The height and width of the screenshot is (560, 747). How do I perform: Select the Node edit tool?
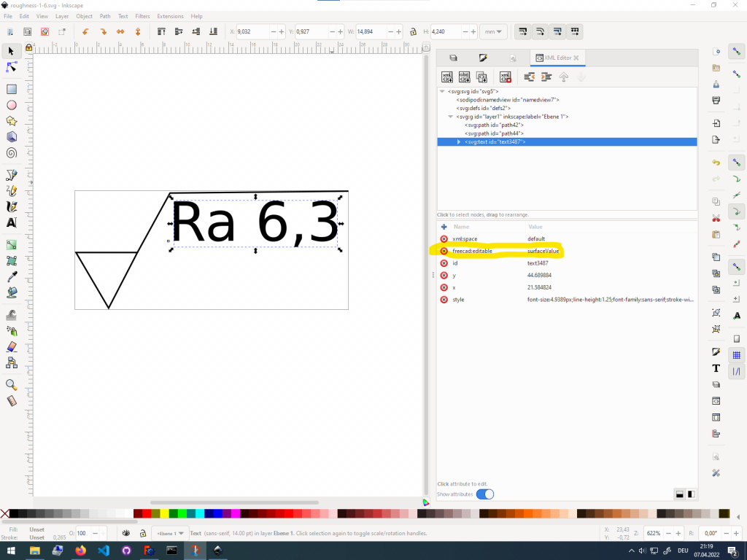coord(12,67)
